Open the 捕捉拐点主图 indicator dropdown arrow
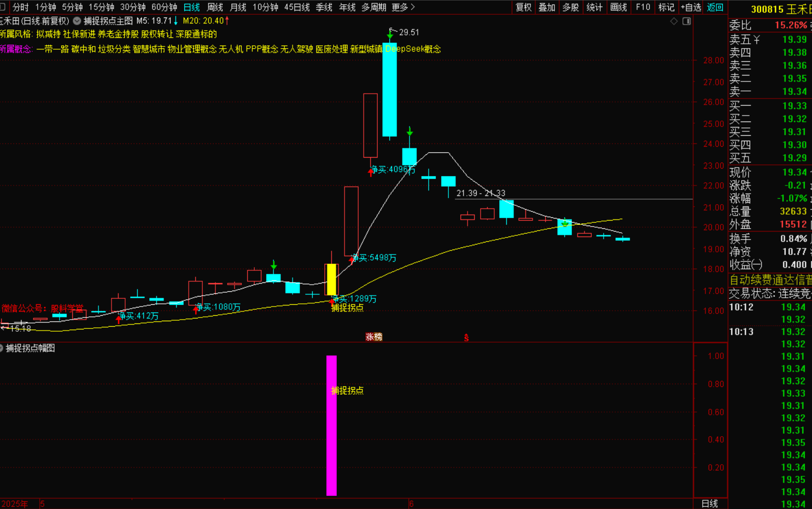This screenshot has width=812, height=509. click(x=77, y=21)
